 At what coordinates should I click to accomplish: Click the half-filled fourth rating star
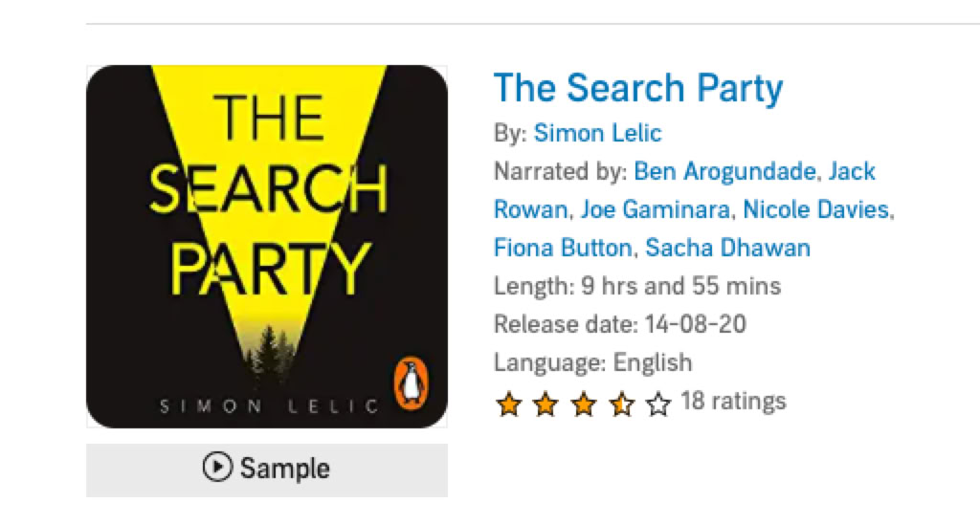click(x=621, y=404)
